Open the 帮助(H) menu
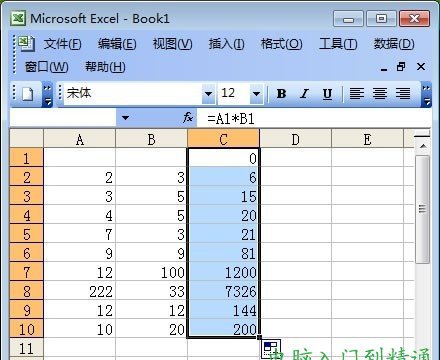The height and width of the screenshot is (360, 440). 105,67
